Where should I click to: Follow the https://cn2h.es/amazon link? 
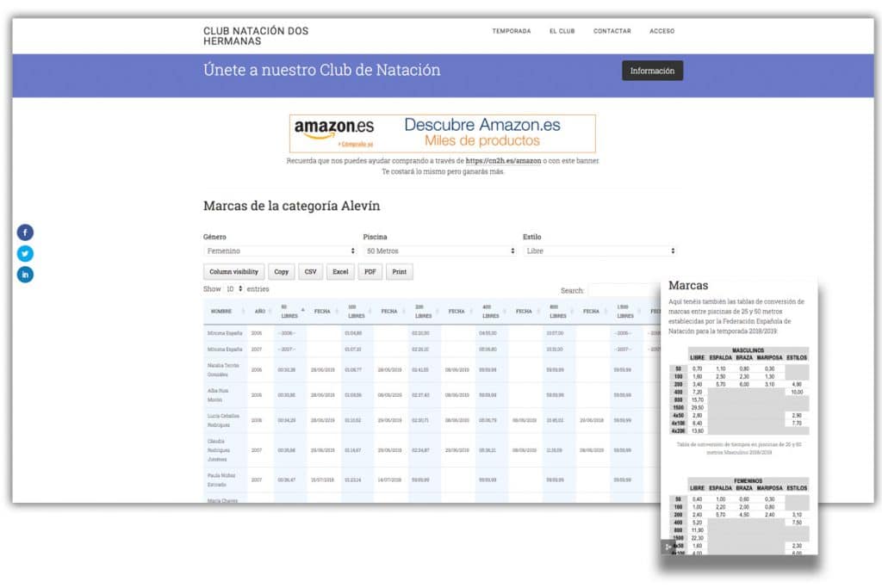pos(503,161)
